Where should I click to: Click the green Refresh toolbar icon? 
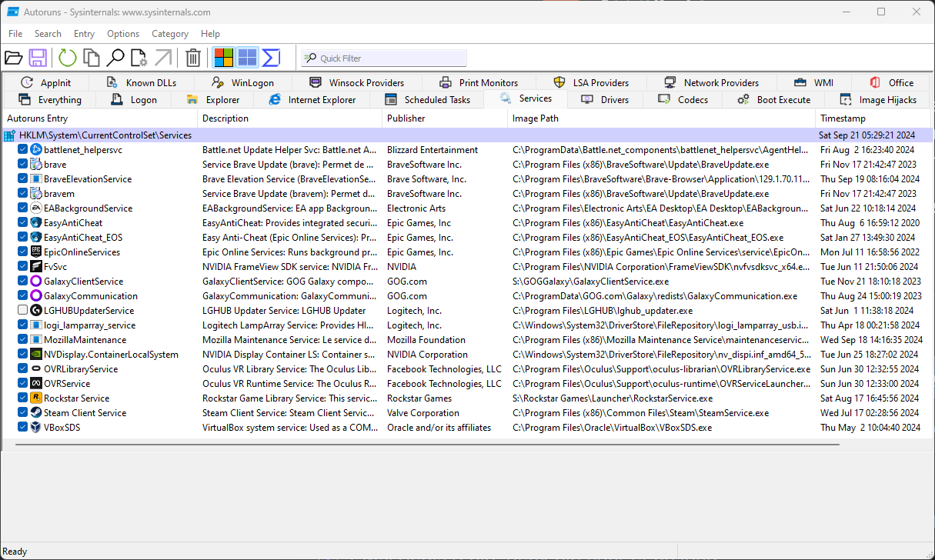[x=68, y=58]
